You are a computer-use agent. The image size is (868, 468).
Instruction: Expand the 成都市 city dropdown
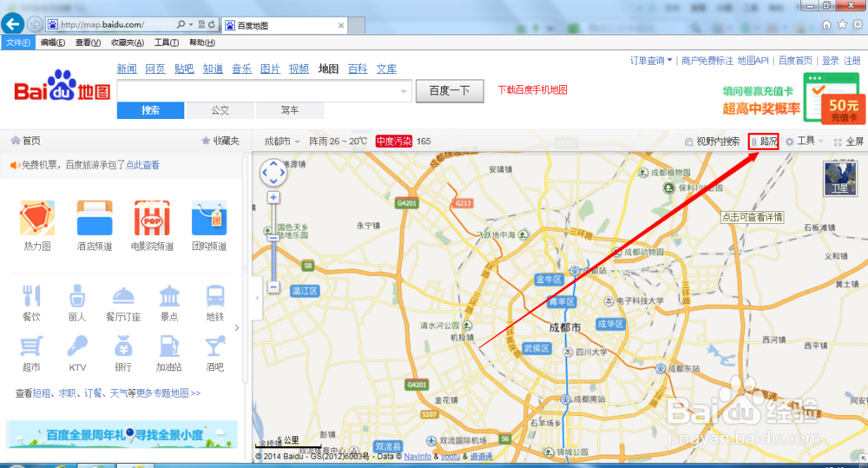(x=282, y=142)
